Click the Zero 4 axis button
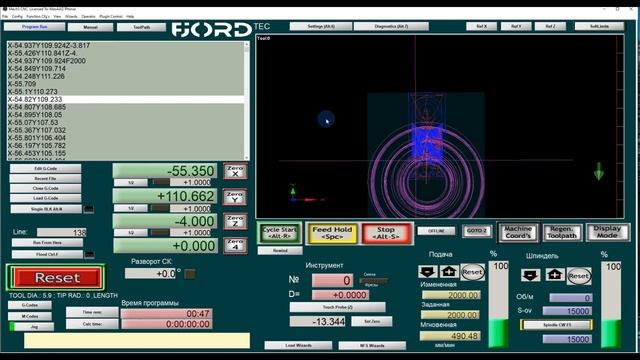Image resolution: width=640 pixels, height=360 pixels. coord(235,246)
